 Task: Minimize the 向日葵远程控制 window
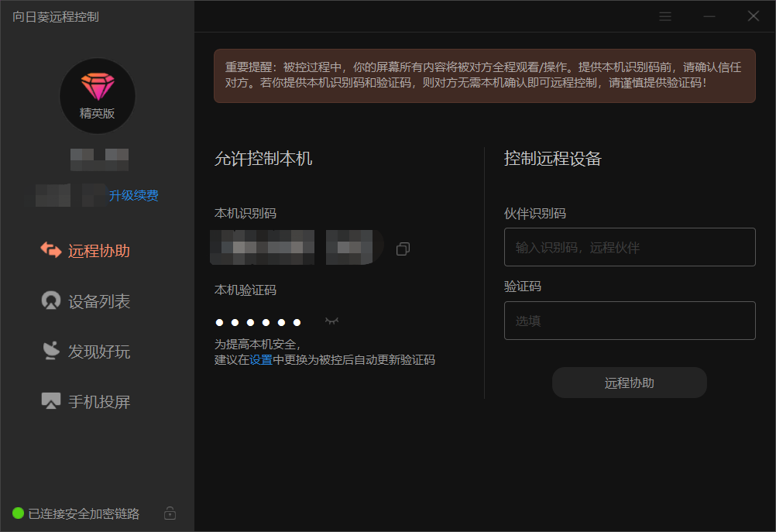(x=709, y=16)
